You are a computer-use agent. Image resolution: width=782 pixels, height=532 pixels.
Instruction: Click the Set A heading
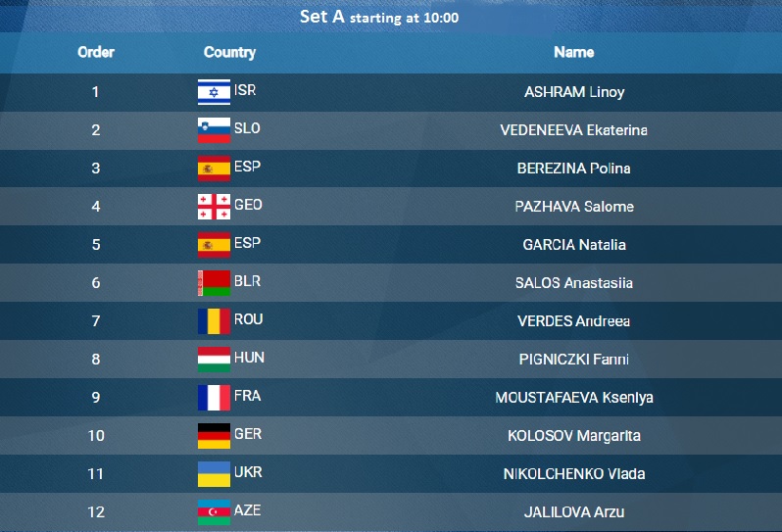point(379,17)
